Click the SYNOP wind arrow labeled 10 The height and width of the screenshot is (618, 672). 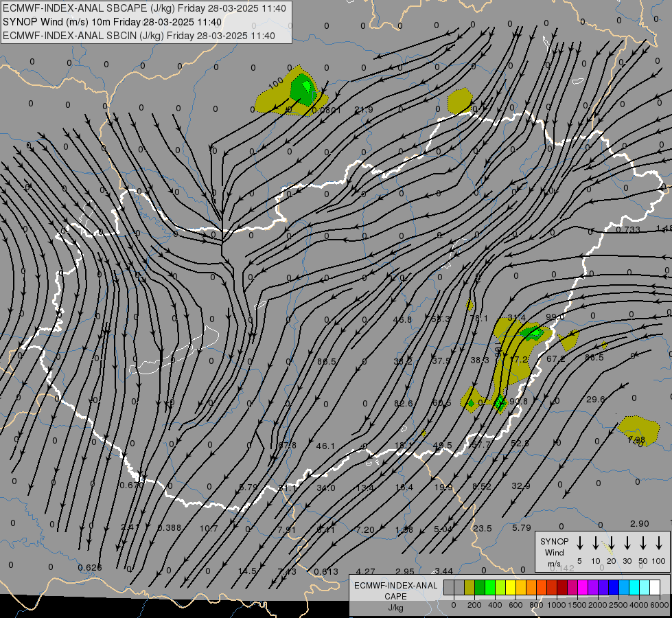click(596, 543)
